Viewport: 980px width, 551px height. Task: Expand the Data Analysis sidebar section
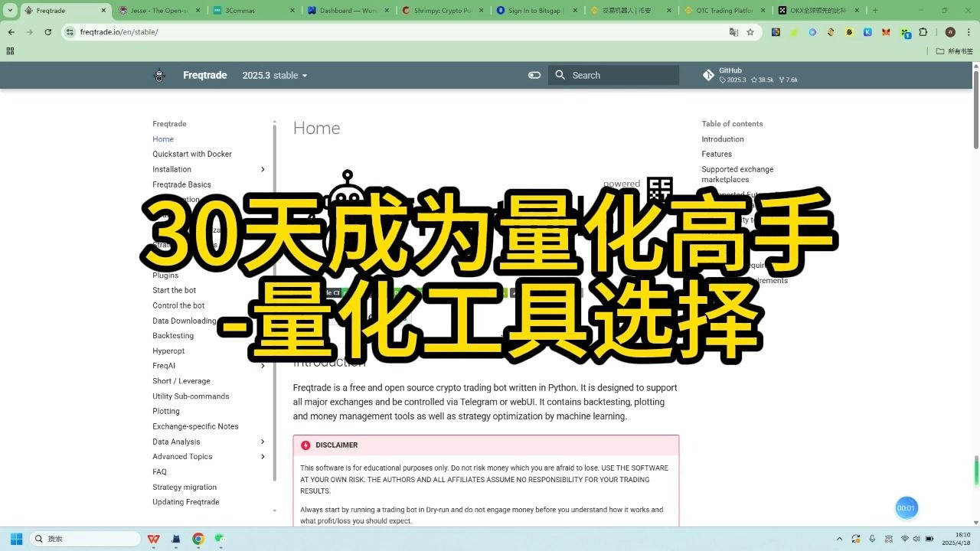coord(263,442)
